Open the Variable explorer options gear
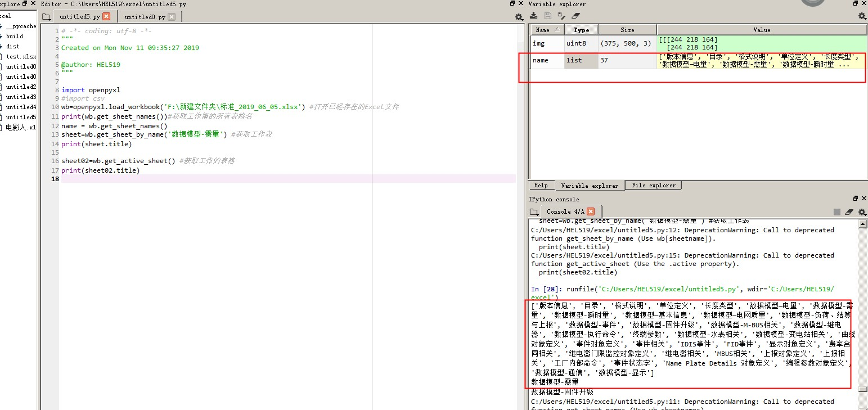This screenshot has height=410, width=868. [862, 16]
